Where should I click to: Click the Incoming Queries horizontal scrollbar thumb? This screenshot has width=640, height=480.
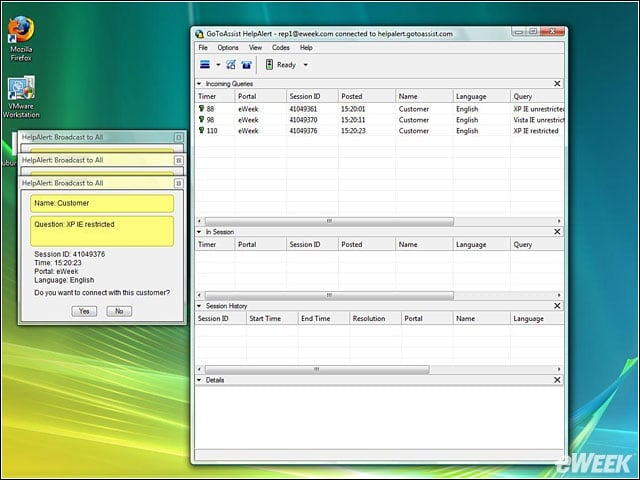(x=329, y=221)
